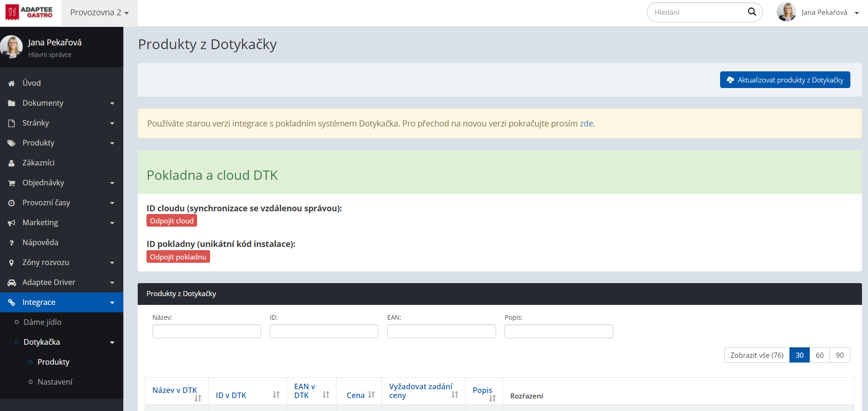The image size is (868, 411).
Task: Expand the Provozní časy menu arrow
Action: click(112, 203)
